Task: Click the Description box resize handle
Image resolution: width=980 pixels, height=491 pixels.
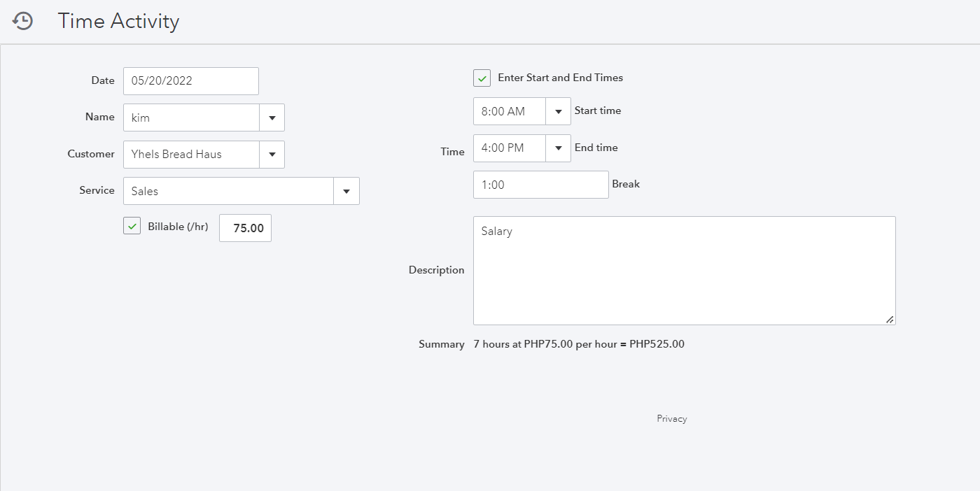Action: (x=890, y=319)
